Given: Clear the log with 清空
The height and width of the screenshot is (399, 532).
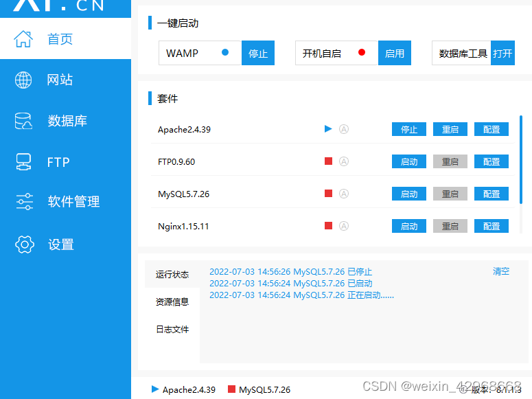Looking at the screenshot, I should coord(501,271).
